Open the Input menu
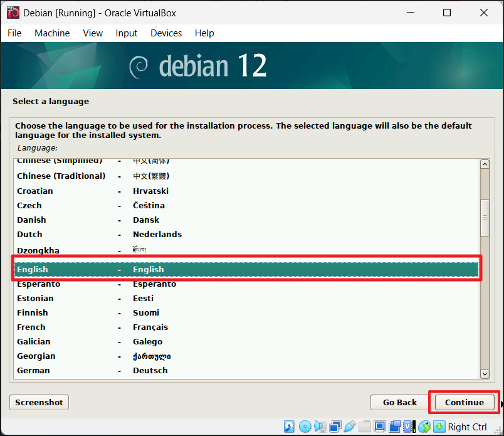Image resolution: width=504 pixels, height=436 pixels. click(127, 33)
